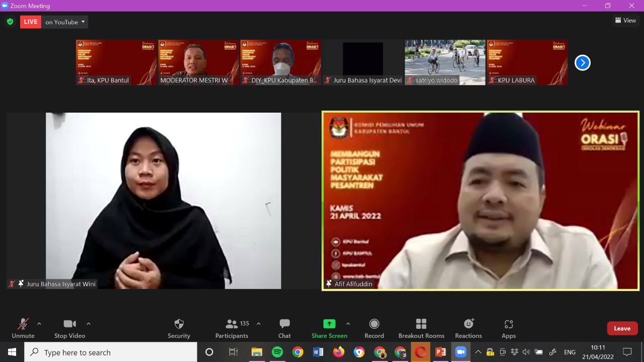Viewport: 644px width, 362px height.
Task: Expand Share Screen options arrow
Action: [x=348, y=324]
